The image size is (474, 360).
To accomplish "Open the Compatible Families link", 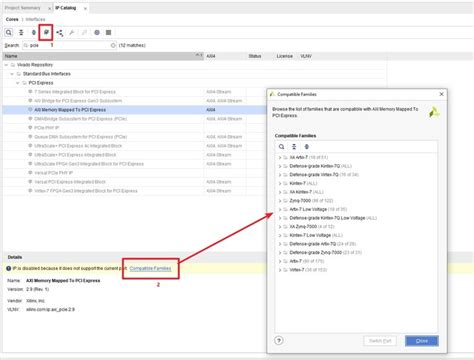I will click(x=150, y=268).
